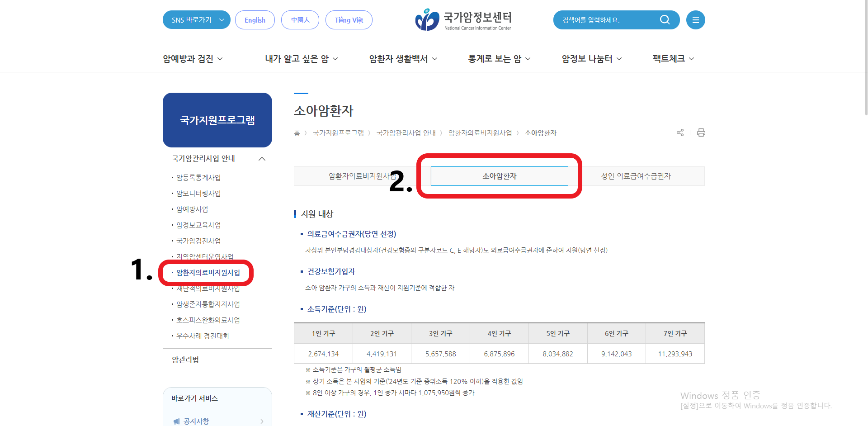The height and width of the screenshot is (426, 868).
Task: Click the 홈 breadcrumb home link
Action: click(x=297, y=133)
